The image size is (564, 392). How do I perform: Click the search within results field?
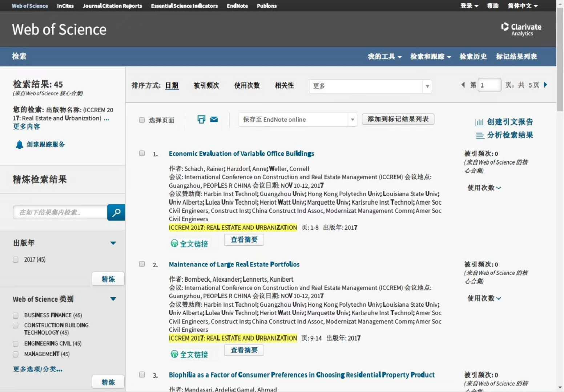[x=60, y=212]
